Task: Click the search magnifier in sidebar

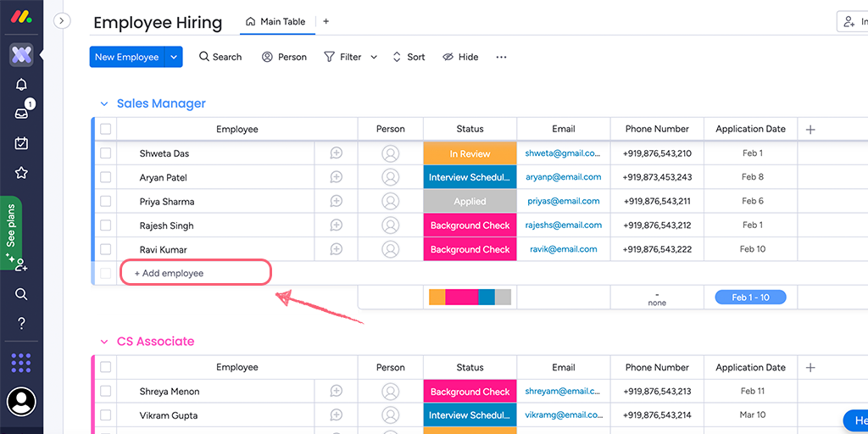Action: point(21,294)
